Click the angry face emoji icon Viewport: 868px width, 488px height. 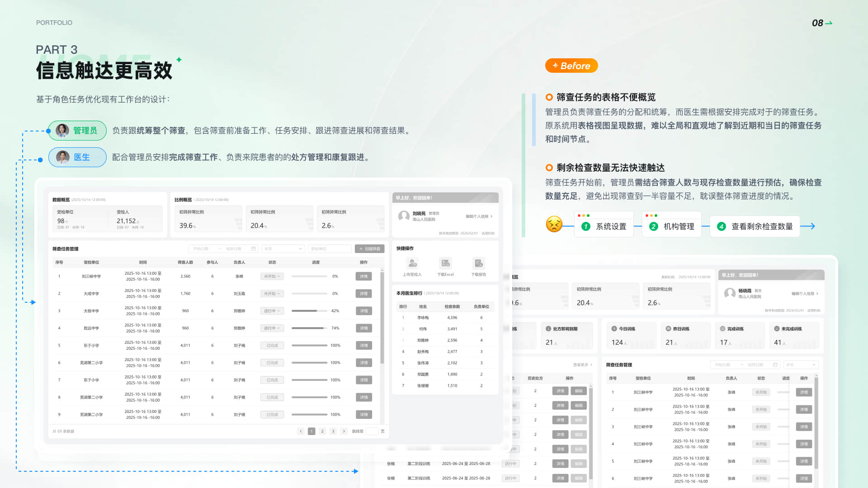click(554, 224)
